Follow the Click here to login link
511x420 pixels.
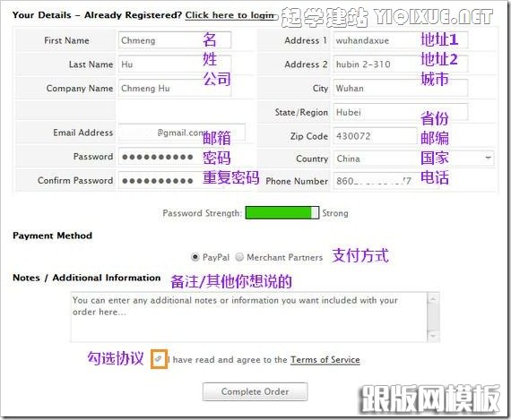230,15
